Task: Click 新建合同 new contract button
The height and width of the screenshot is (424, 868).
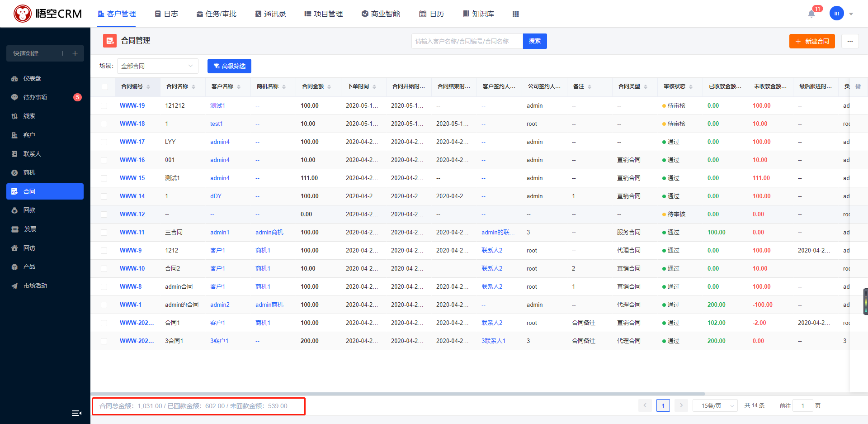Action: (x=812, y=41)
